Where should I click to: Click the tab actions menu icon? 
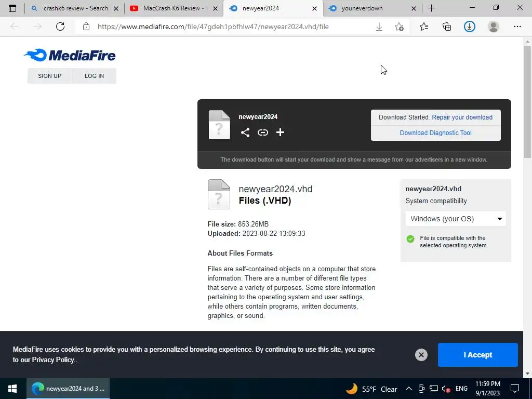coord(12,8)
